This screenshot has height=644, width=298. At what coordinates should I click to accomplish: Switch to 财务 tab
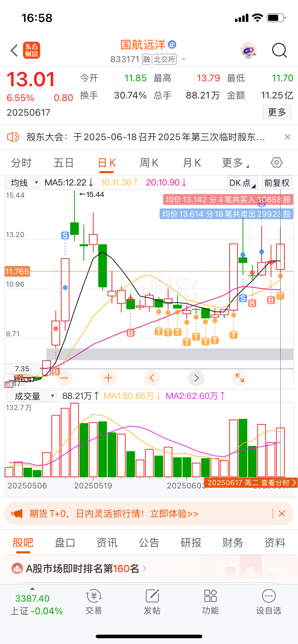point(232,543)
